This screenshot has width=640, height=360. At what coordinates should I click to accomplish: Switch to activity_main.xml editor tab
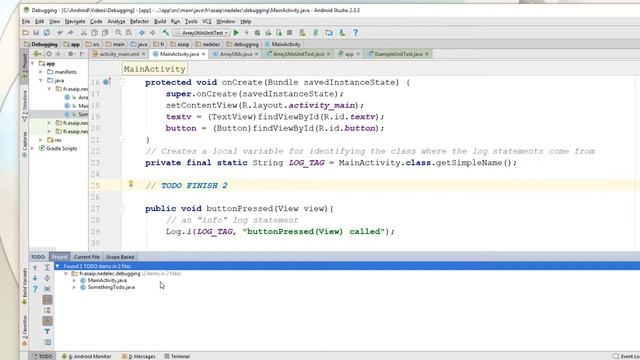[x=119, y=54]
